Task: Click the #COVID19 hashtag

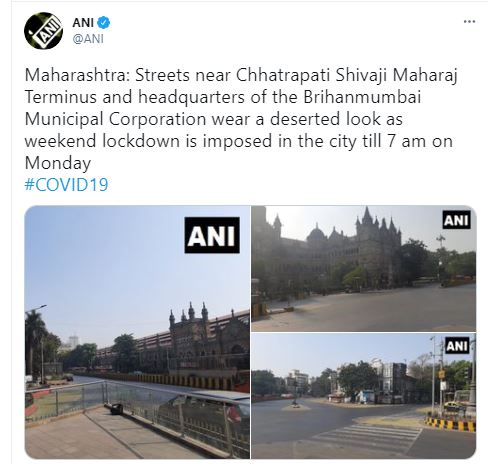Action: click(x=66, y=185)
